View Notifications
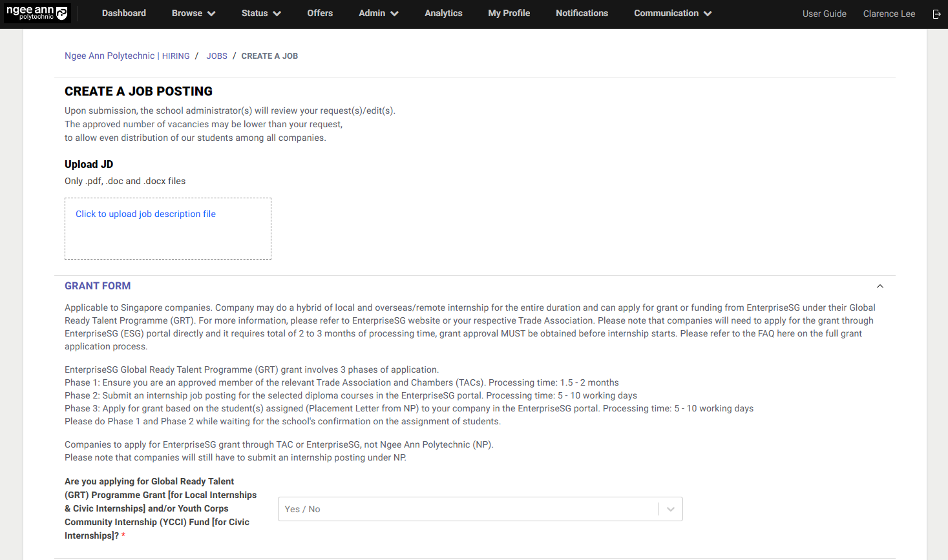948x560 pixels. [x=582, y=13]
